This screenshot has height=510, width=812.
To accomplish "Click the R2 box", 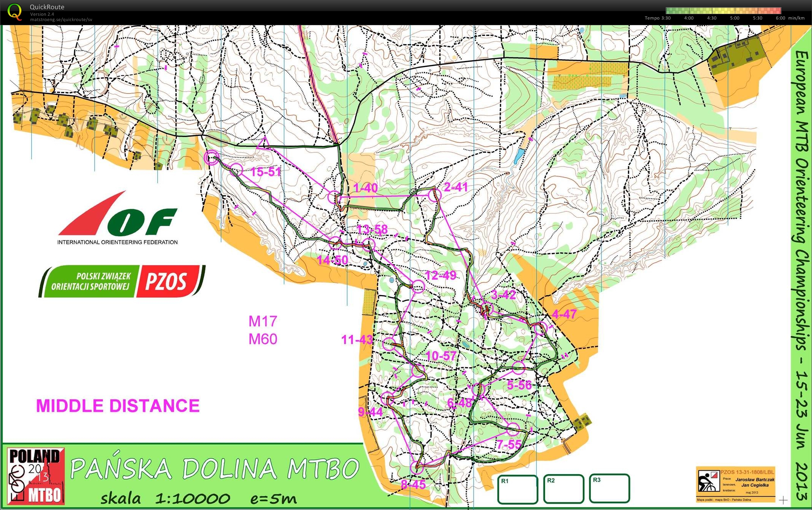I will 564,489.
